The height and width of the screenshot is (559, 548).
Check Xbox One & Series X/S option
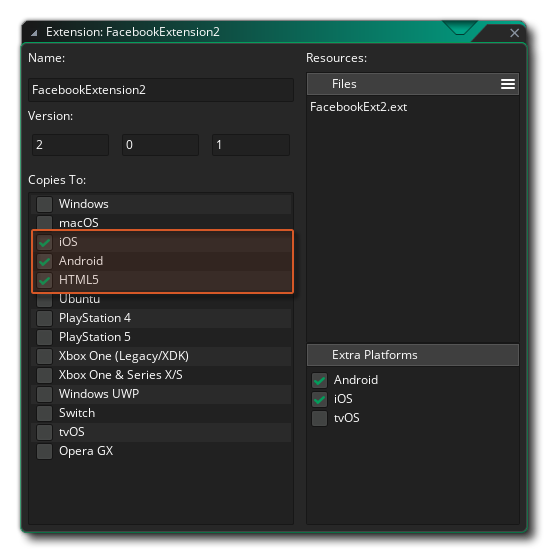pyautogui.click(x=45, y=375)
